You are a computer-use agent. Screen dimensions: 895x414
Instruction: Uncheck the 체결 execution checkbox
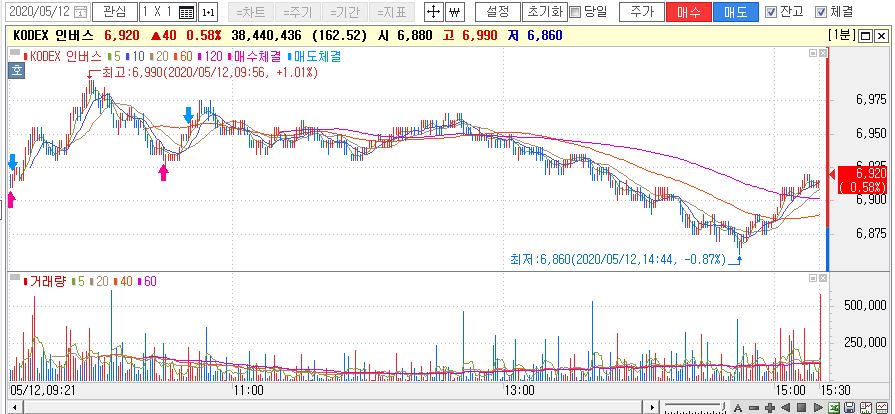tap(821, 11)
